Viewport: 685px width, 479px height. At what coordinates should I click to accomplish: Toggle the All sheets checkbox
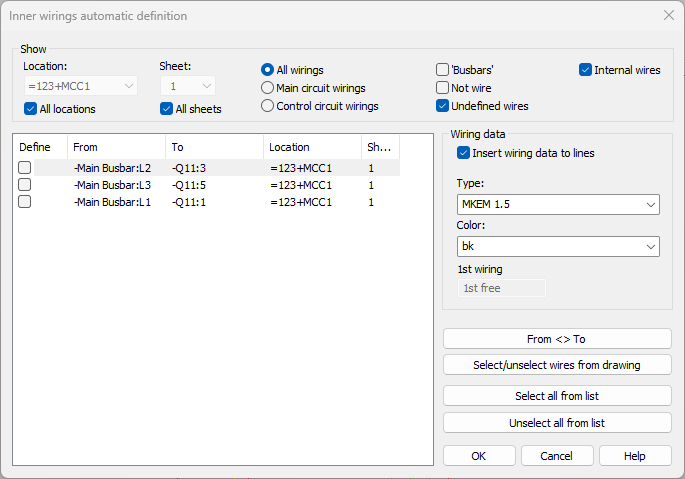[166, 109]
